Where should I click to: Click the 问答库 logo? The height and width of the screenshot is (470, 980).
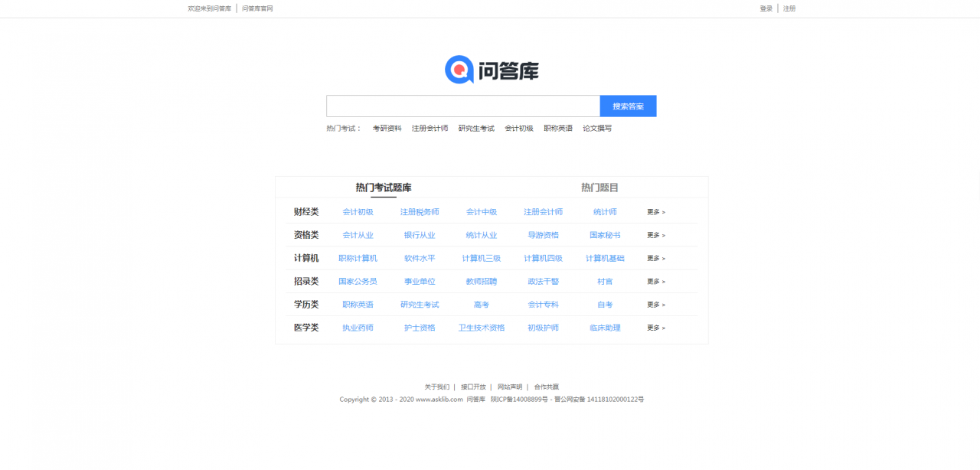click(492, 70)
